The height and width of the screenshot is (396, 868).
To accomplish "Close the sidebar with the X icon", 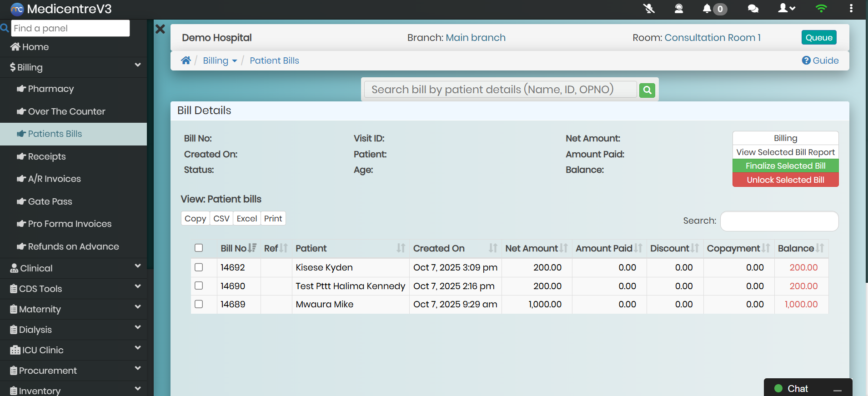I will pyautogui.click(x=160, y=30).
